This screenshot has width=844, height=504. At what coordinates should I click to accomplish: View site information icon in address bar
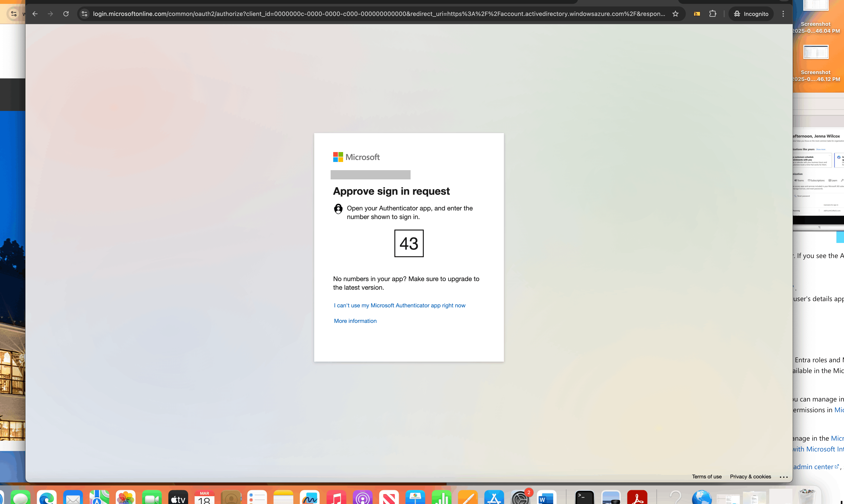[x=85, y=14]
